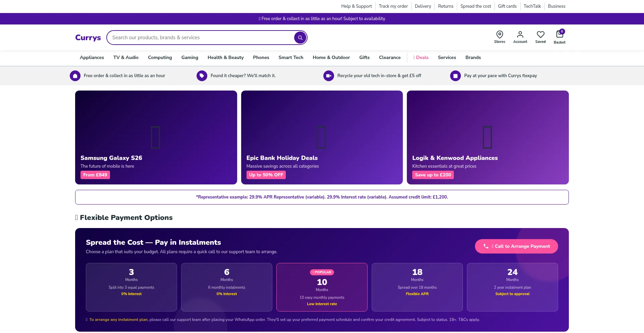Select the 18 Months instalment plan

click(x=417, y=287)
